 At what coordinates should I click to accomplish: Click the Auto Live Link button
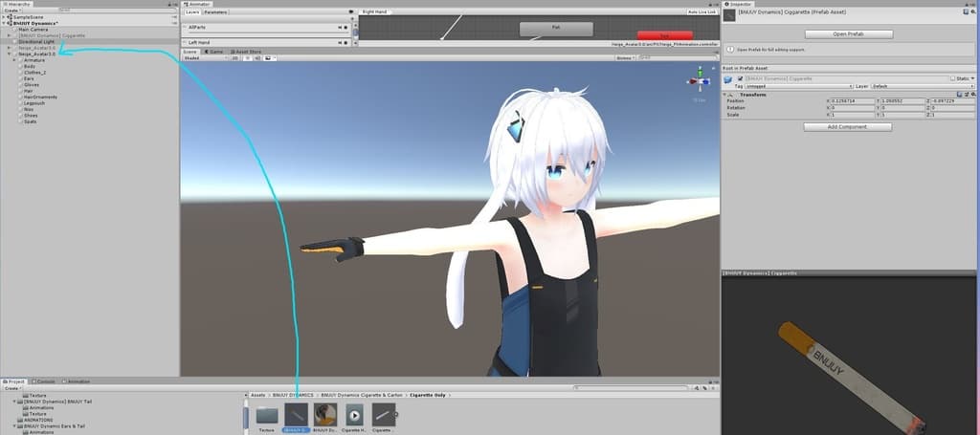coord(702,11)
